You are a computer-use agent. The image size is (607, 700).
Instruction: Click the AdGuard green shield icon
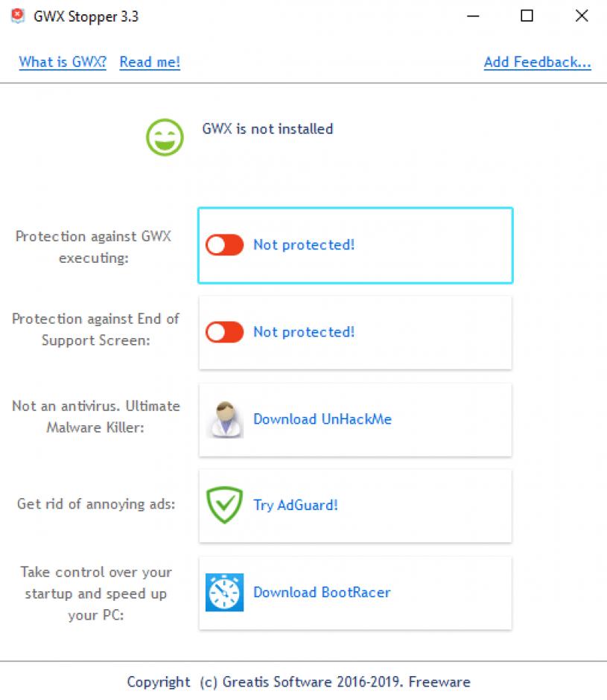point(225,505)
